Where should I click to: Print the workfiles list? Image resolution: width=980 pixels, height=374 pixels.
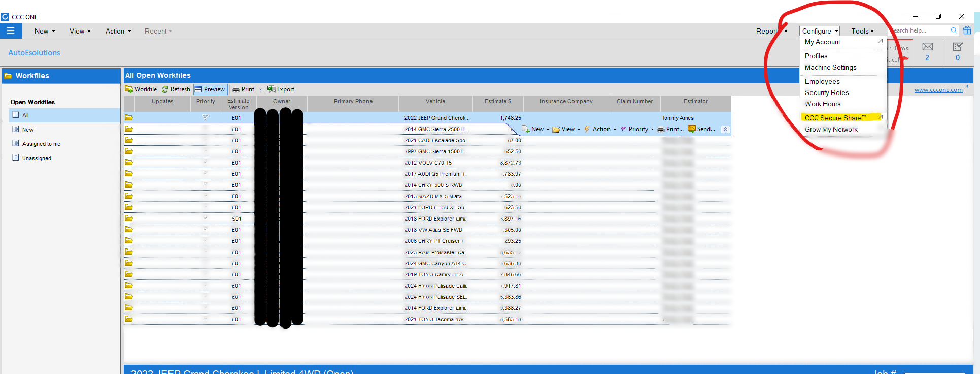[244, 89]
